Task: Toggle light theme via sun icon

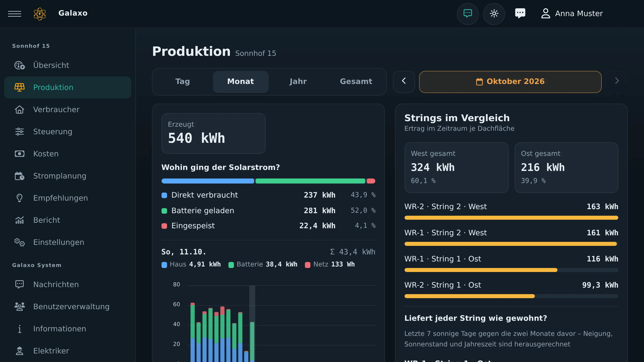Action: coord(494,14)
